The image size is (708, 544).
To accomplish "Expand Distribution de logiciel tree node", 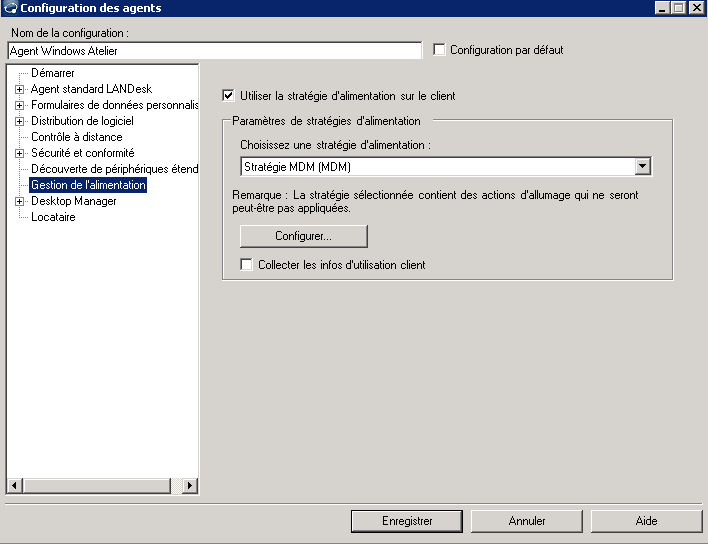I will 19,121.
